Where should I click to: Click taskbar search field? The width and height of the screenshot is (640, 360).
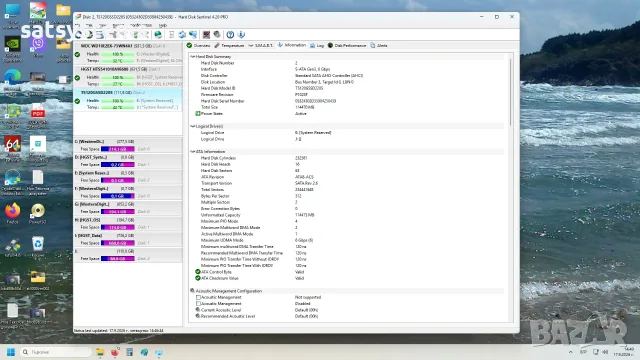56,352
